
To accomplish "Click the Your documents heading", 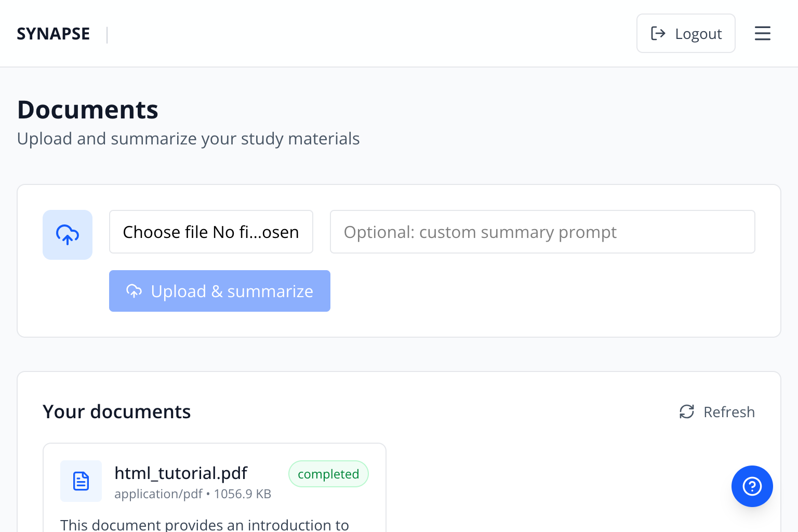I will click(116, 411).
